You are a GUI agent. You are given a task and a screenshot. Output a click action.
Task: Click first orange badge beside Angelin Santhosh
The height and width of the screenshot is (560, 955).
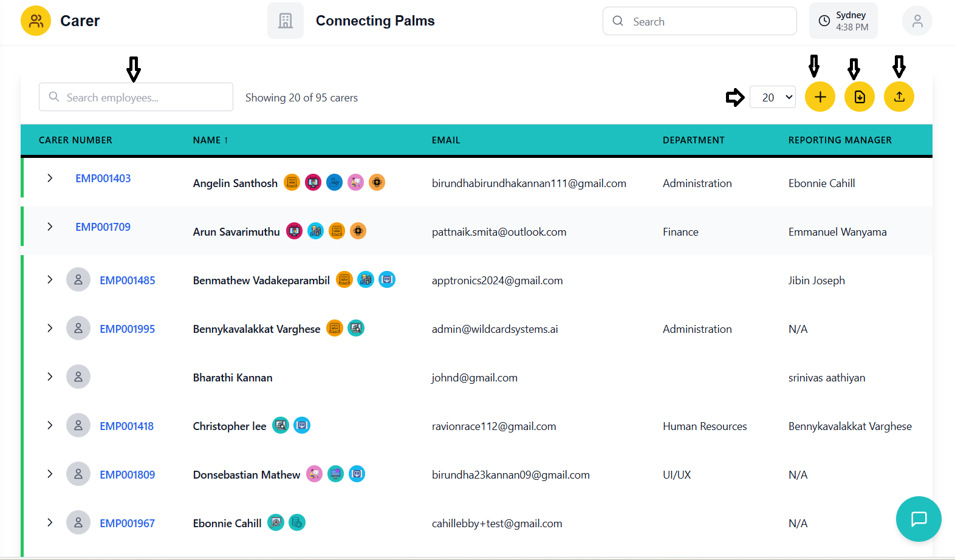tap(292, 183)
